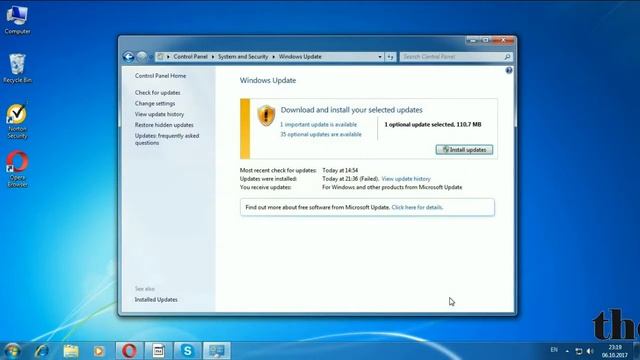
Task: Click the Windows Update page heading
Action: pos(268,80)
